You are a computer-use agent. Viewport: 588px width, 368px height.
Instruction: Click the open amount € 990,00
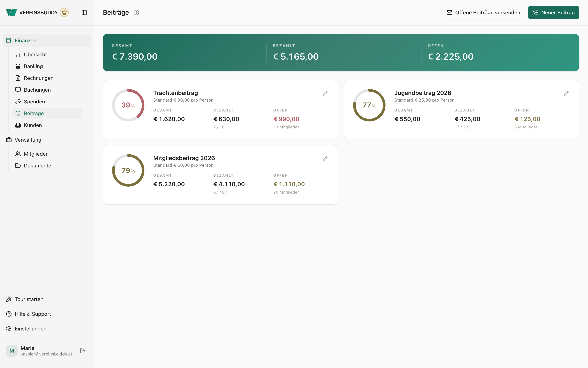pyautogui.click(x=286, y=119)
